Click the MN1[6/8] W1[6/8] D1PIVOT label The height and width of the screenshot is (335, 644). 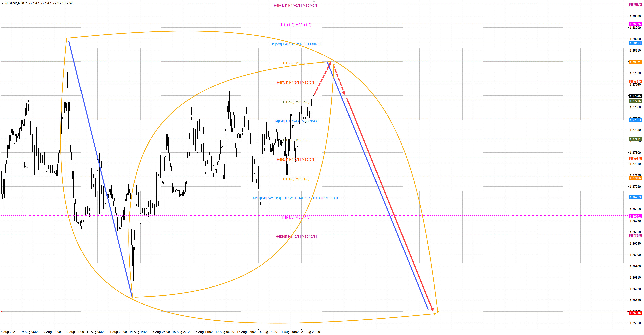(x=296, y=198)
